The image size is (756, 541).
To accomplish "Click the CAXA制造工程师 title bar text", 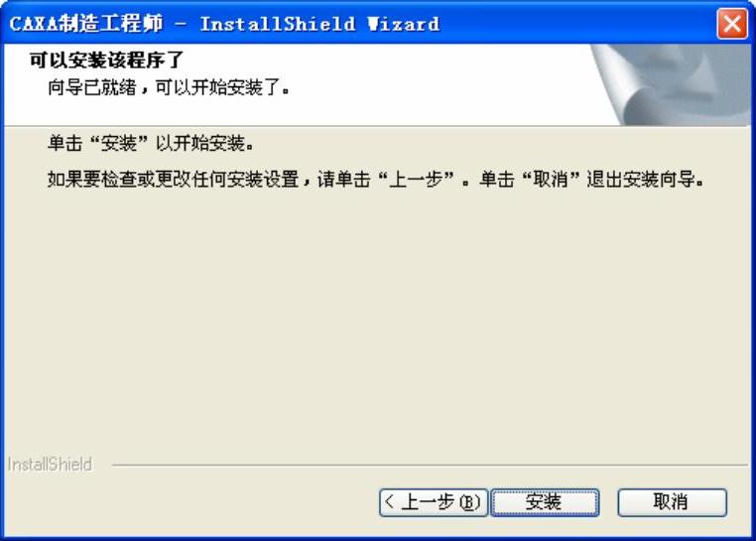I will [86, 24].
